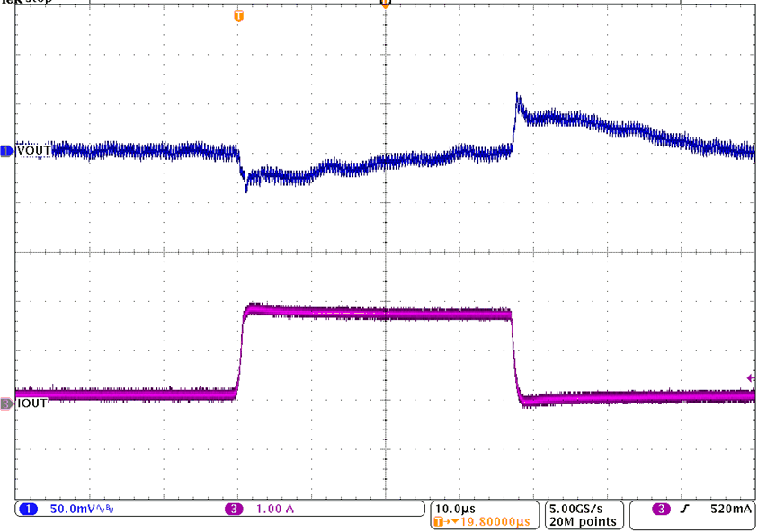
Task: Click the orange trigger position T marker
Action: coord(238,15)
